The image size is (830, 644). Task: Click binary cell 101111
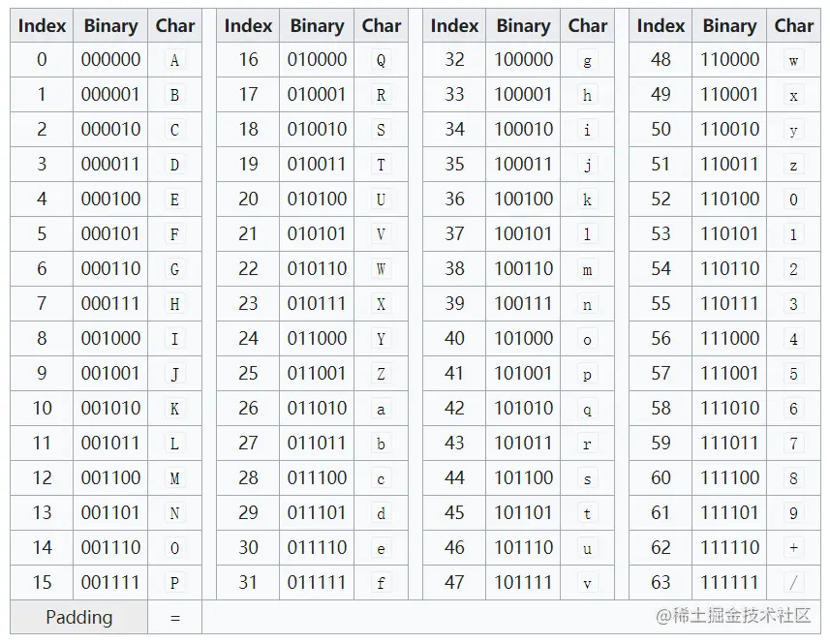click(523, 583)
